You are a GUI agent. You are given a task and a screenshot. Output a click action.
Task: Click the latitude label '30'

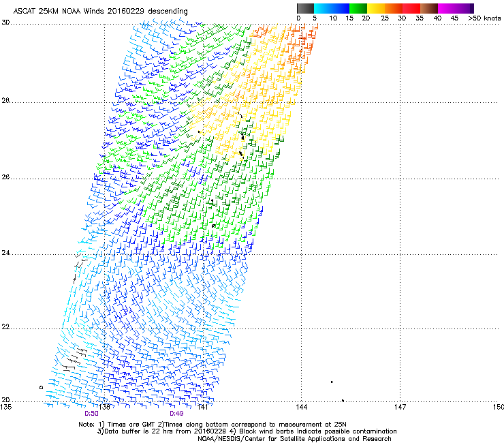pyautogui.click(x=5, y=22)
